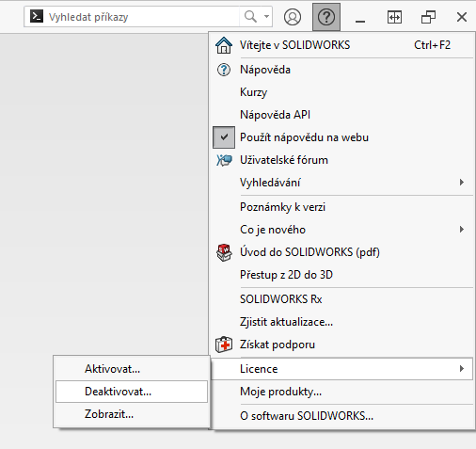Open Přestup z 2D do 3D
This screenshot has height=449, width=476.
[x=342, y=275]
